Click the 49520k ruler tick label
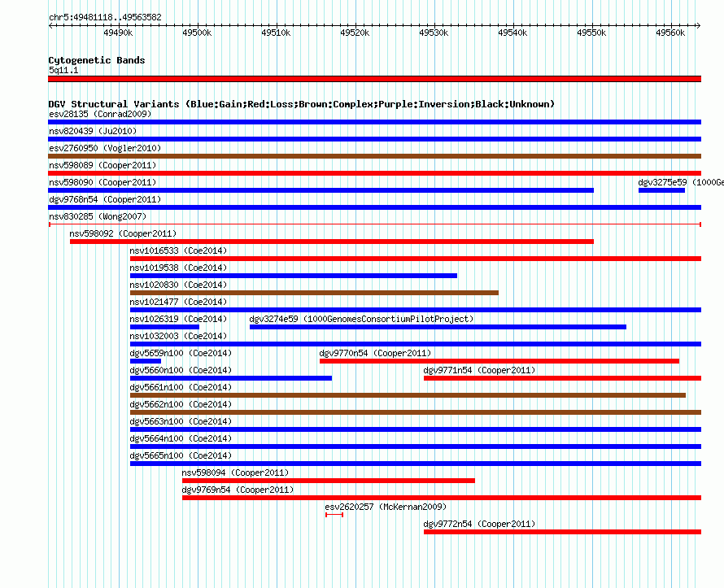724x588 pixels. coord(355,33)
